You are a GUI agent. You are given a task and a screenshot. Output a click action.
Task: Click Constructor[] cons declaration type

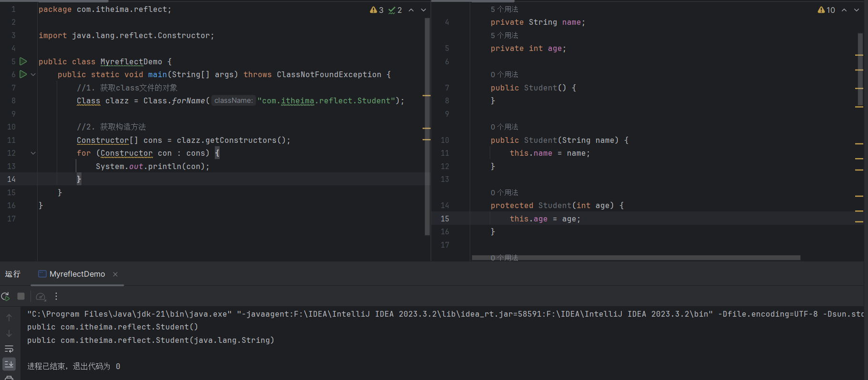tap(107, 140)
